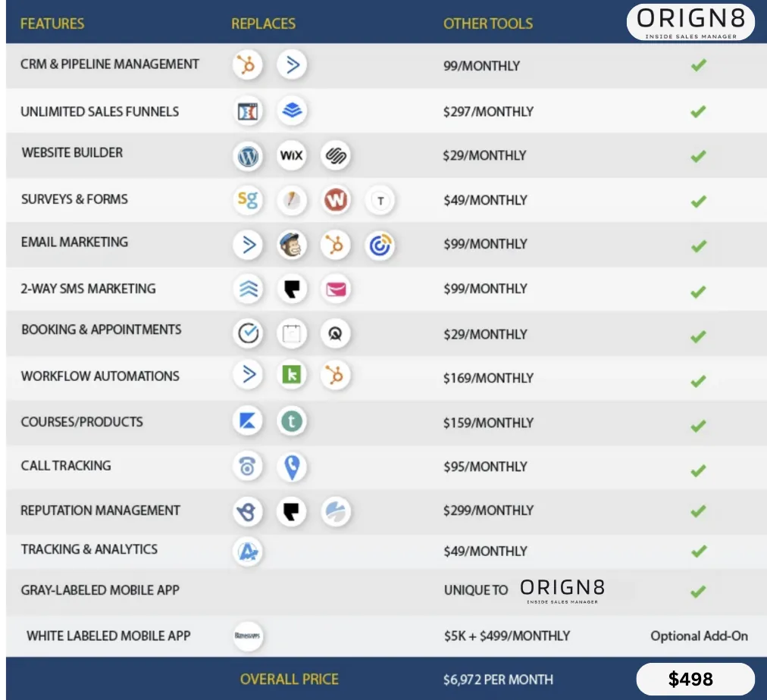Click the blue circular icon ending the Email Marketing row

[x=380, y=245]
